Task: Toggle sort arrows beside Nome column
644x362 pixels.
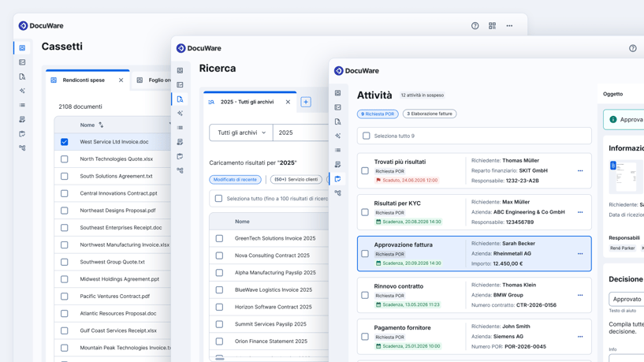Action: coord(101,125)
